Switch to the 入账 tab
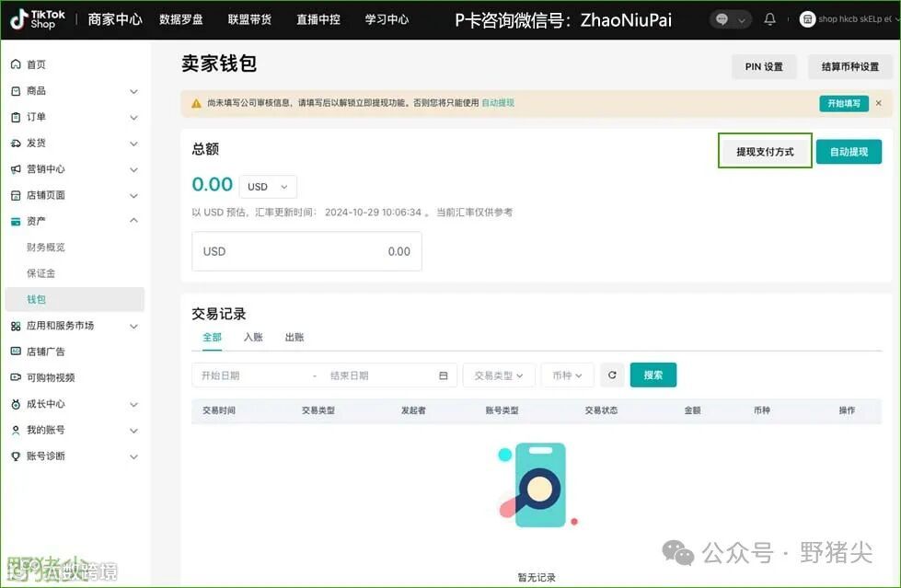The height and width of the screenshot is (588, 901). 253,338
